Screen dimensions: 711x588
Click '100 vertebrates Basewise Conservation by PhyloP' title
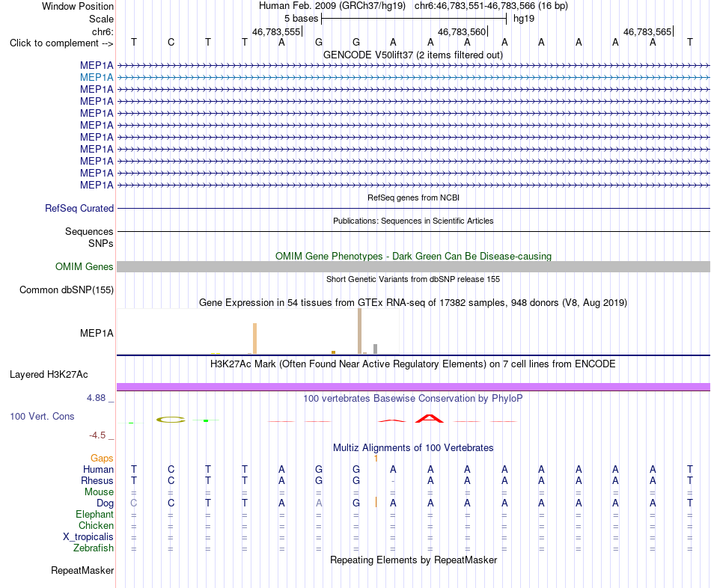pyautogui.click(x=413, y=399)
